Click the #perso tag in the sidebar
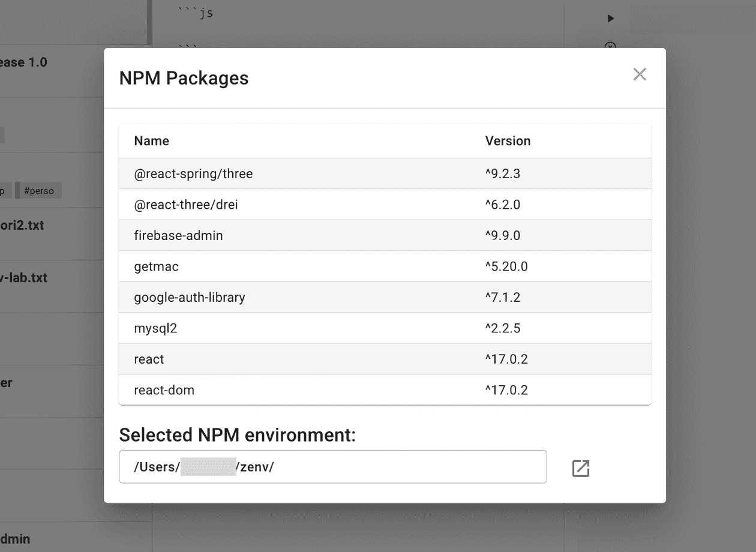Screen dimensions: 756x552 (x=40, y=190)
